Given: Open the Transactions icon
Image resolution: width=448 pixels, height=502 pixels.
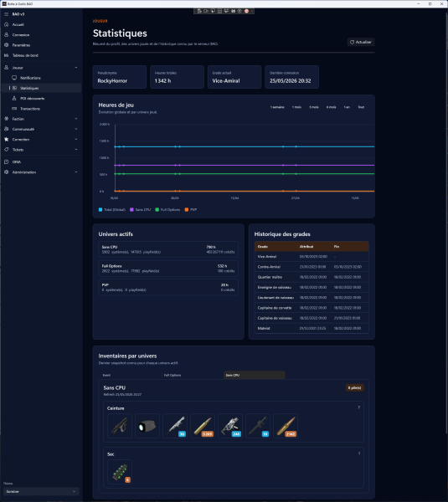Looking at the screenshot, I should coord(14,109).
